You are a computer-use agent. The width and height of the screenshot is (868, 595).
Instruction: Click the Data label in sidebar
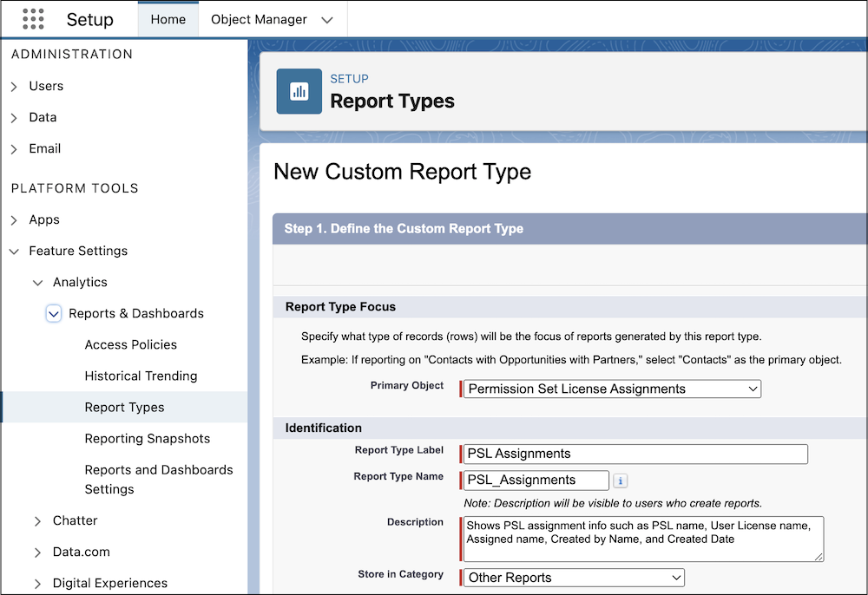click(x=43, y=117)
